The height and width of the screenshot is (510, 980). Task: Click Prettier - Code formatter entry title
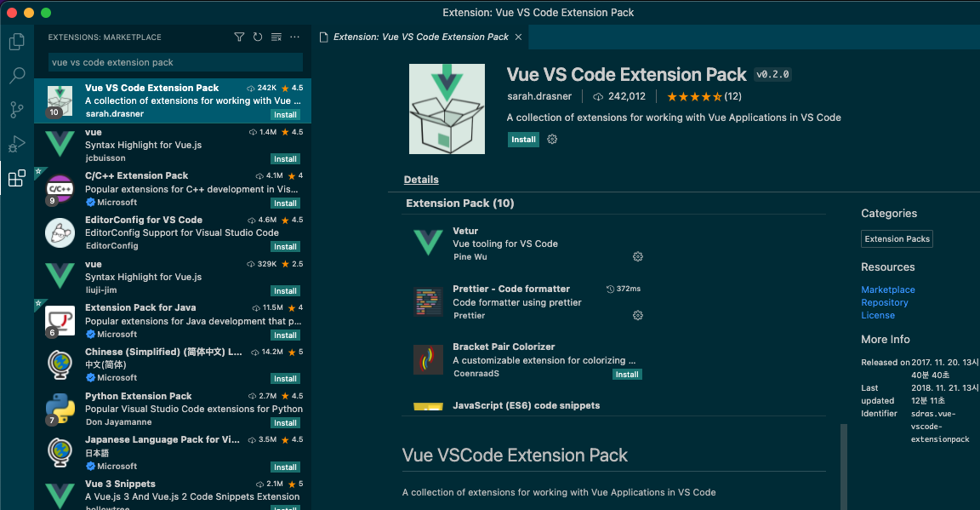click(511, 289)
